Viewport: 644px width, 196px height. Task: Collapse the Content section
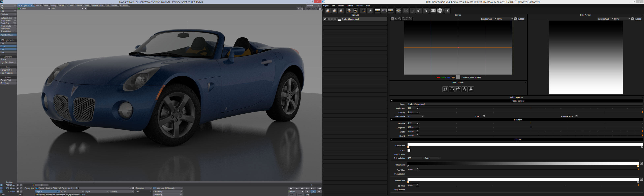click(x=392, y=139)
